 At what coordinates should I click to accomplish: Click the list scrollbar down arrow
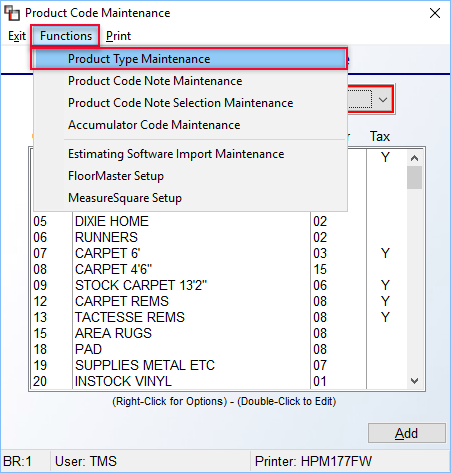(x=414, y=381)
